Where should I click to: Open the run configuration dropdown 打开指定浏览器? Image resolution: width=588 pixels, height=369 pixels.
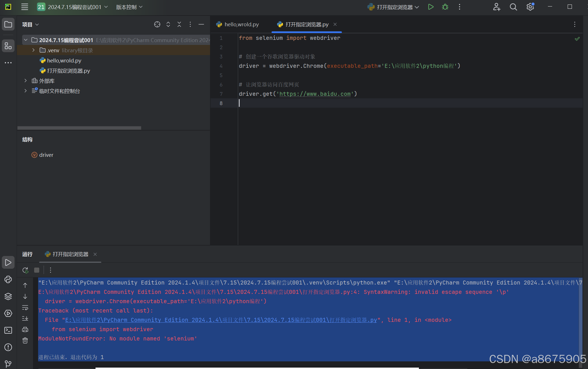(394, 7)
